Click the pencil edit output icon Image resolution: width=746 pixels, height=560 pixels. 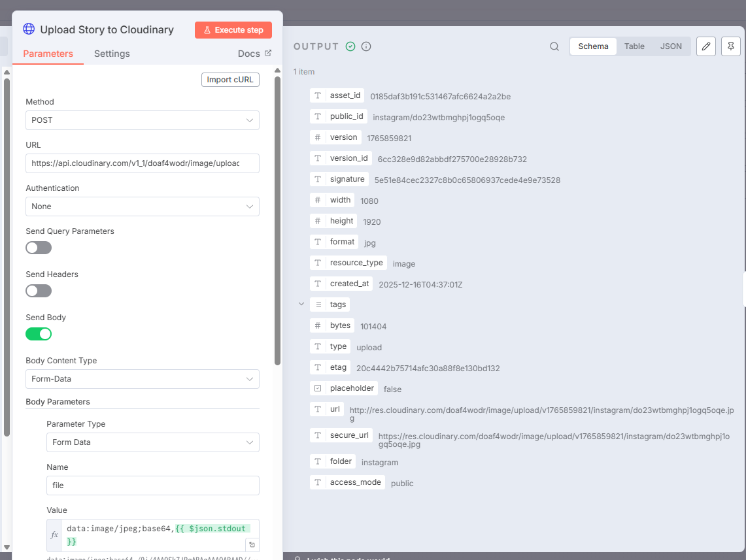pyautogui.click(x=705, y=46)
